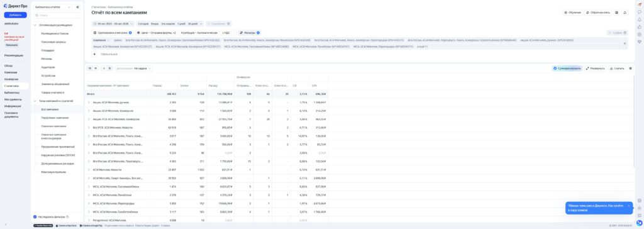Remove campaign filter with X icon
Screen dimensions: 644x229
[625, 43]
